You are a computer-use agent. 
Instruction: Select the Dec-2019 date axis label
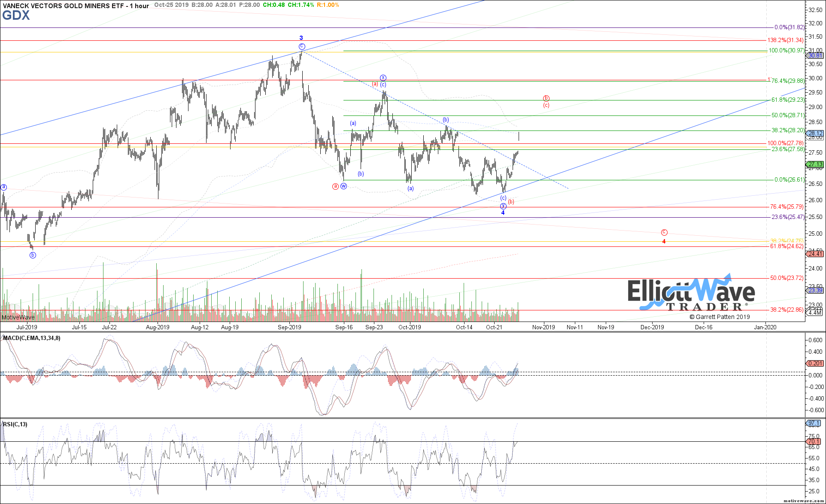(x=652, y=327)
